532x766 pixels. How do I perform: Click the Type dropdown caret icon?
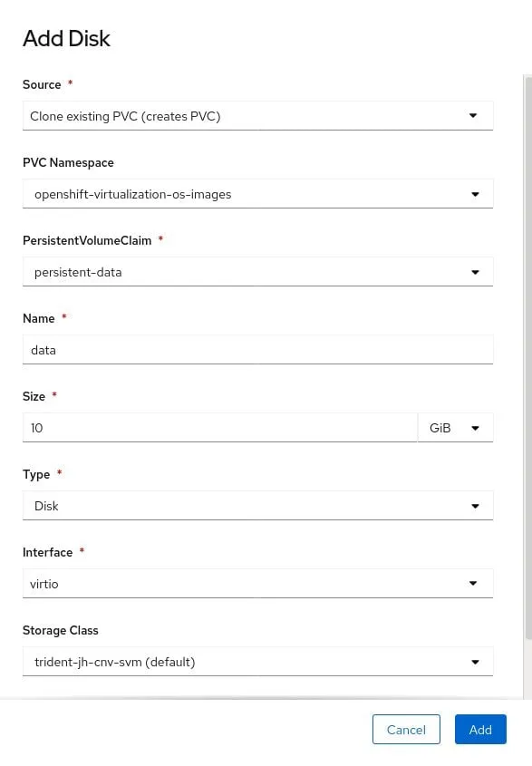[x=475, y=505]
